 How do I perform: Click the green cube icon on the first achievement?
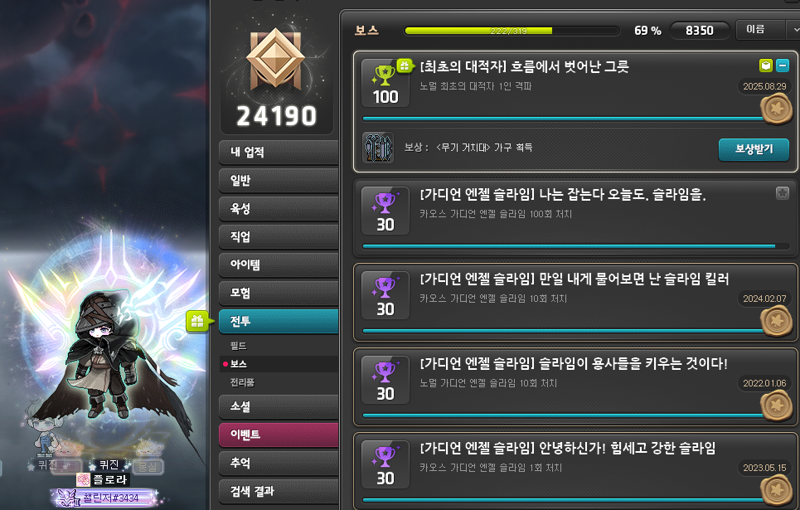(x=766, y=65)
